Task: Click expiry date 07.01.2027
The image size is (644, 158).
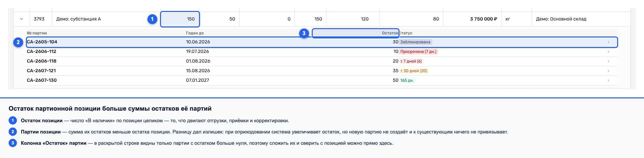Action: click(x=197, y=80)
